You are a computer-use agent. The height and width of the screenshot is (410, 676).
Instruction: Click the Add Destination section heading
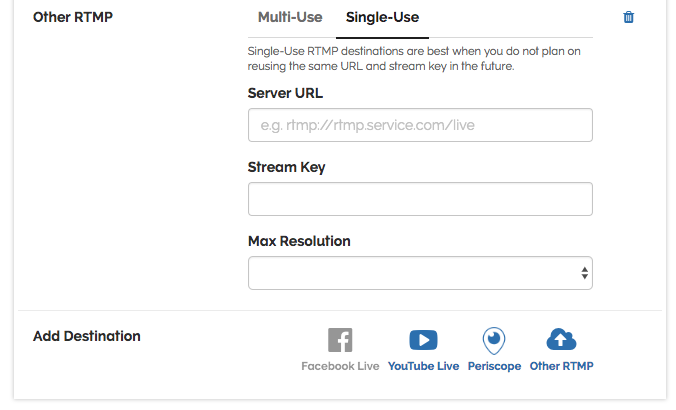click(x=87, y=336)
